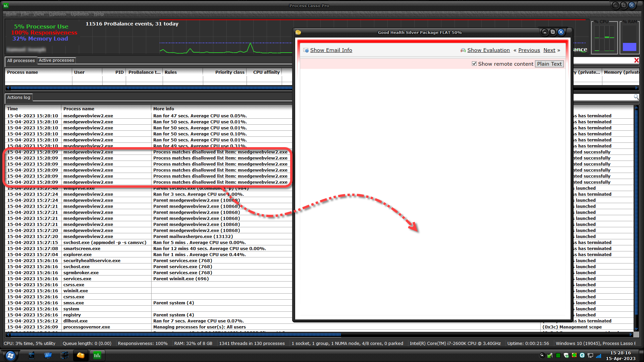Click the actions log vertical scrollbar
Screen dimensions: 644x362
636,218
